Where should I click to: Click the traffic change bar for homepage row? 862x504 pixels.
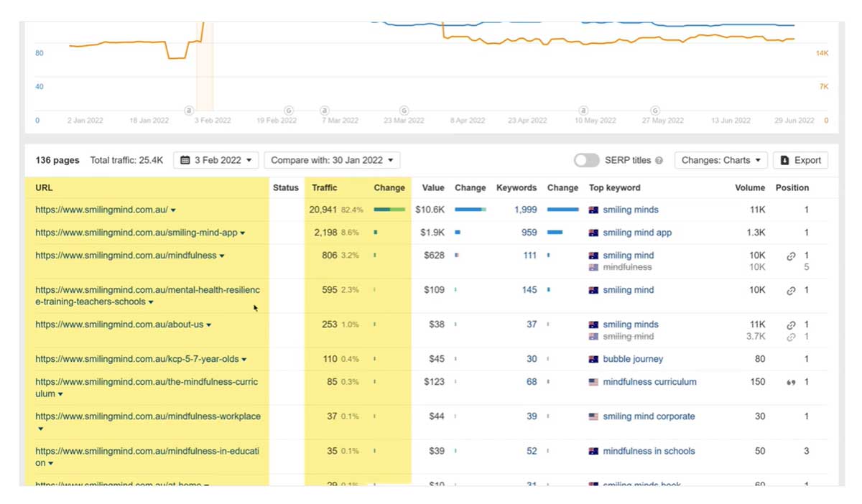pyautogui.click(x=389, y=210)
